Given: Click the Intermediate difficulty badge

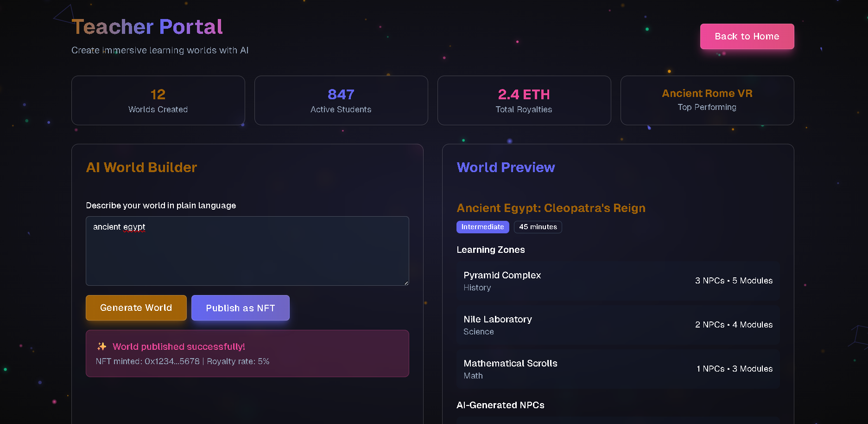Looking at the screenshot, I should pos(483,227).
